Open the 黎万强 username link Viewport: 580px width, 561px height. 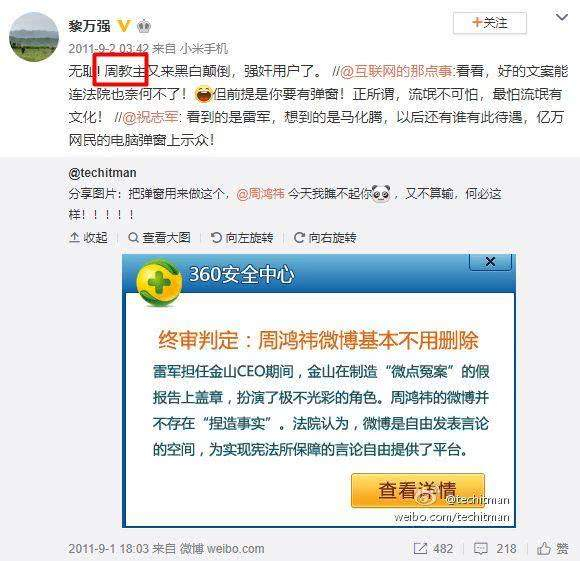(89, 26)
